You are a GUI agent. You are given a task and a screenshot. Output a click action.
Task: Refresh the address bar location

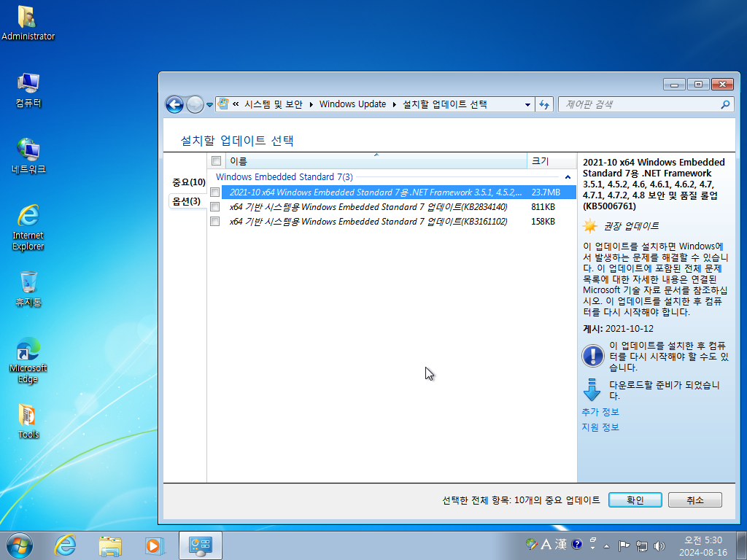544,104
